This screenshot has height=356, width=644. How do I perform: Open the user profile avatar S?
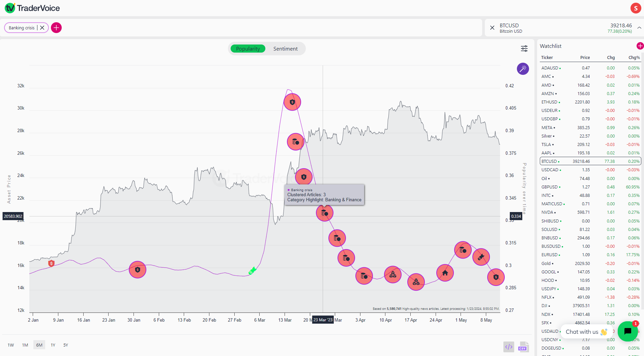click(636, 8)
